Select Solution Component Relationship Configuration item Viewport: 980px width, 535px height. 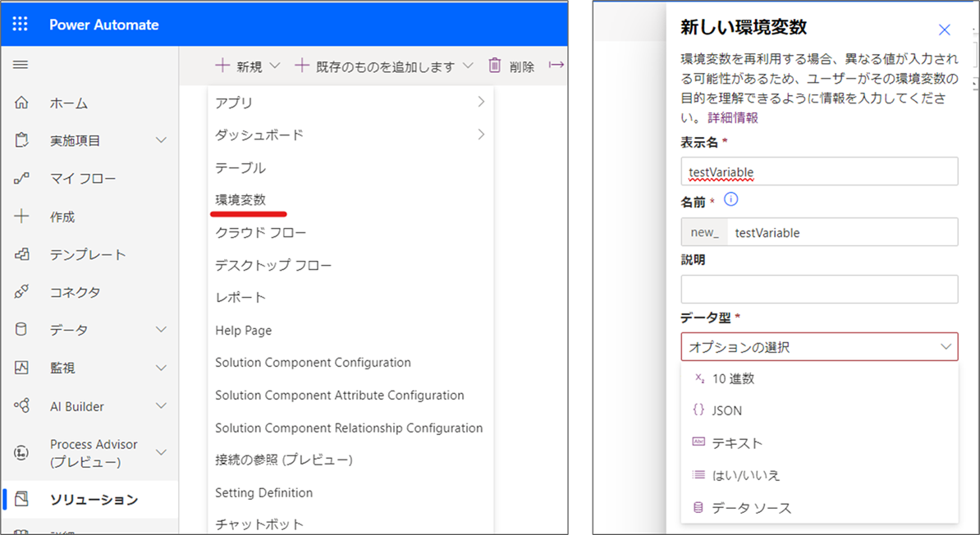coord(350,428)
